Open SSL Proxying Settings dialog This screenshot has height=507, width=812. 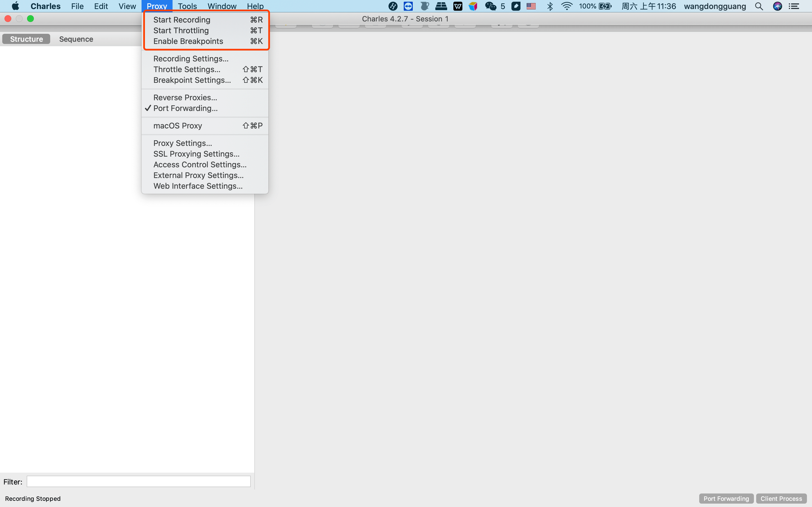click(196, 154)
